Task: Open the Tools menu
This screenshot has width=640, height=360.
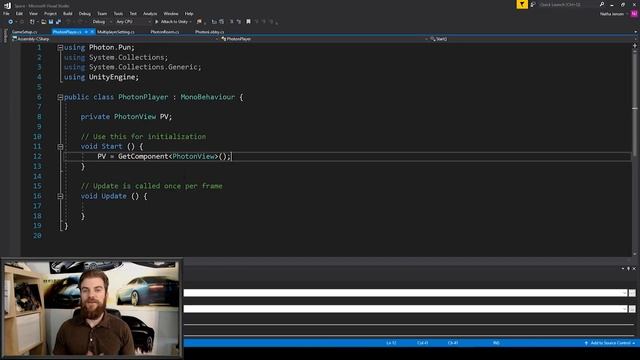Action: [118, 13]
